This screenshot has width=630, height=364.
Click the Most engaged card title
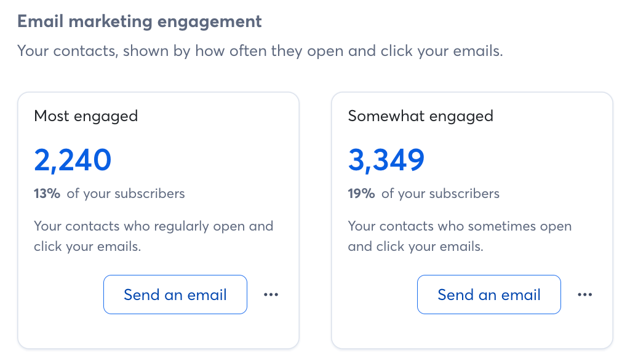86,116
